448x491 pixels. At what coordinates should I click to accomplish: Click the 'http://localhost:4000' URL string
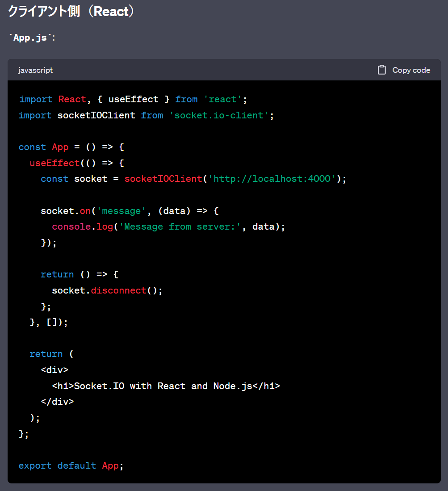pyautogui.click(x=272, y=179)
